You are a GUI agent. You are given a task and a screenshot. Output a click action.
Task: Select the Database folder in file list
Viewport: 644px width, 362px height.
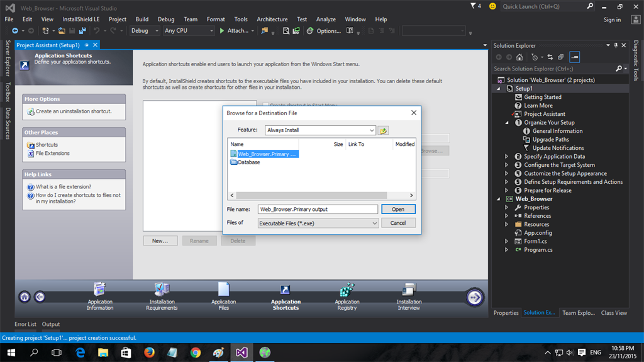tap(245, 162)
